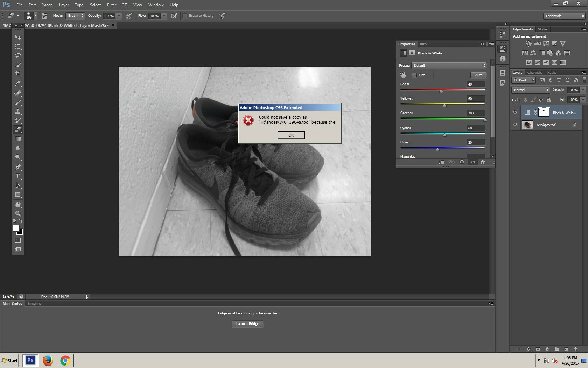Add a Color Balance adjustment
This screenshot has height=368, width=588.
pyautogui.click(x=533, y=53)
